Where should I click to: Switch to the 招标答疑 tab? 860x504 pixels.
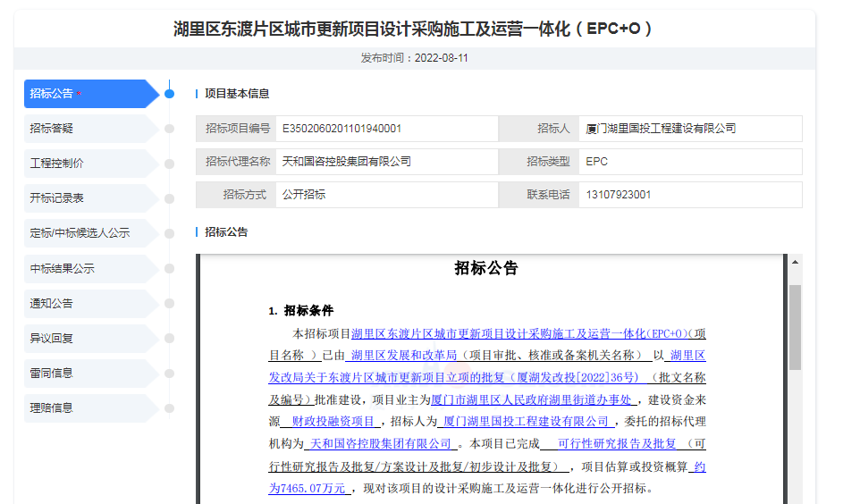(x=91, y=129)
